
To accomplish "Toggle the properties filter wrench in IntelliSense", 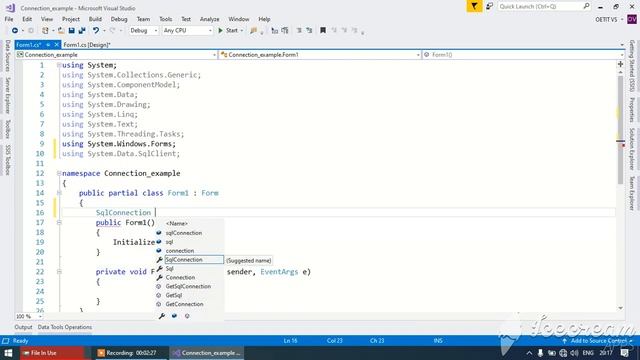I will [162, 316].
